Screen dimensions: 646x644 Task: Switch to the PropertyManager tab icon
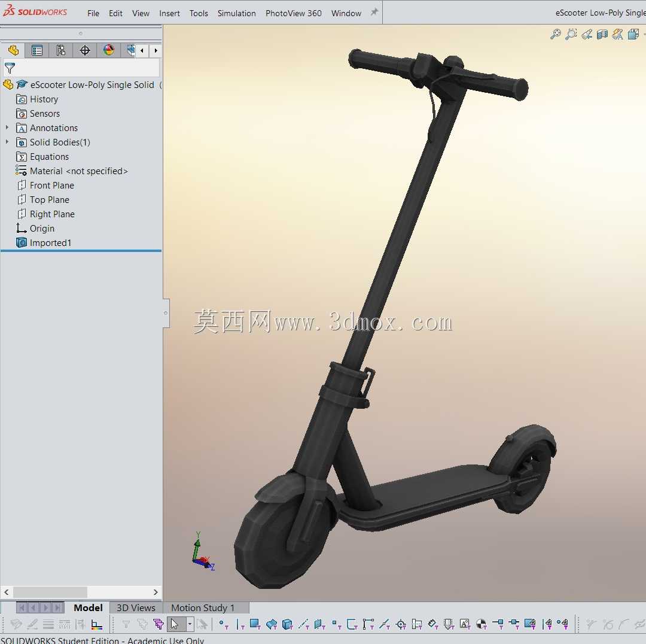(x=36, y=50)
